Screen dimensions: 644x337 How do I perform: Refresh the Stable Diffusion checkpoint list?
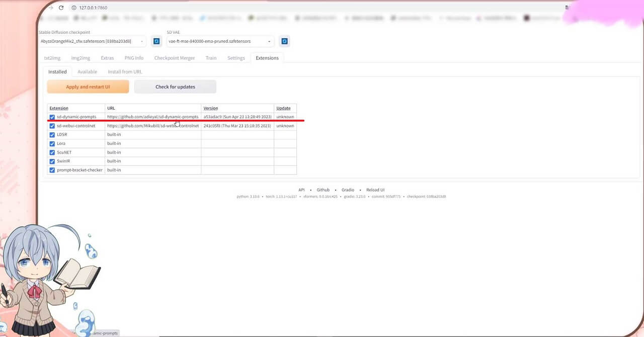click(156, 41)
